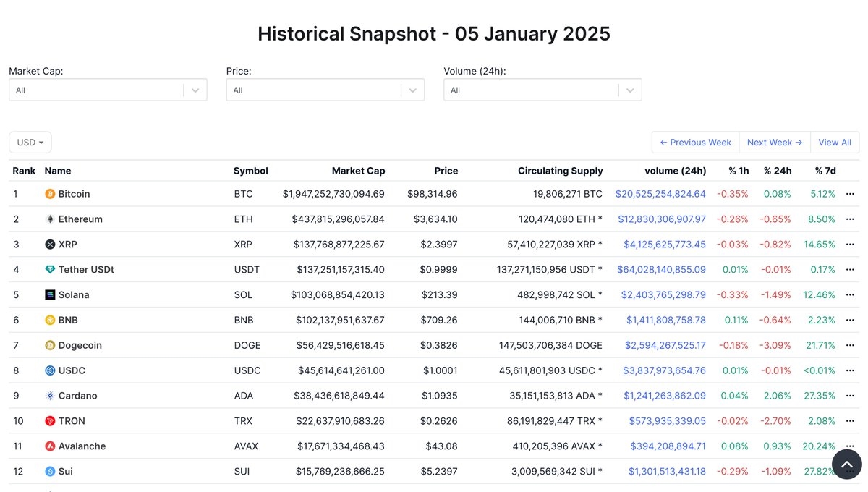The height and width of the screenshot is (492, 868).
Task: Click the Ethereum diamond logo icon
Action: click(x=50, y=219)
